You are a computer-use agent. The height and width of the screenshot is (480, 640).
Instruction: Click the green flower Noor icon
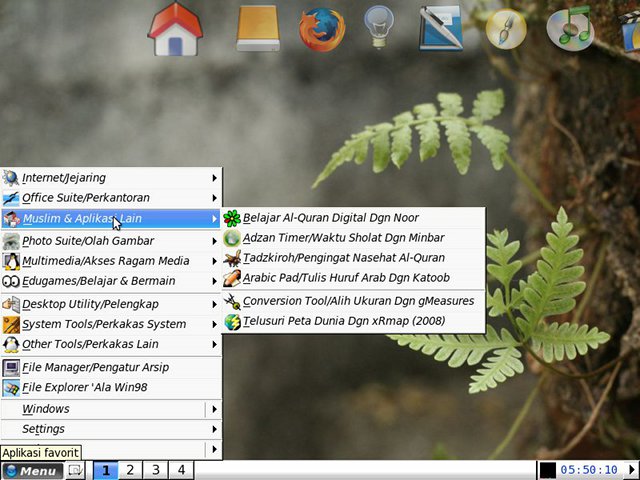coord(232,218)
